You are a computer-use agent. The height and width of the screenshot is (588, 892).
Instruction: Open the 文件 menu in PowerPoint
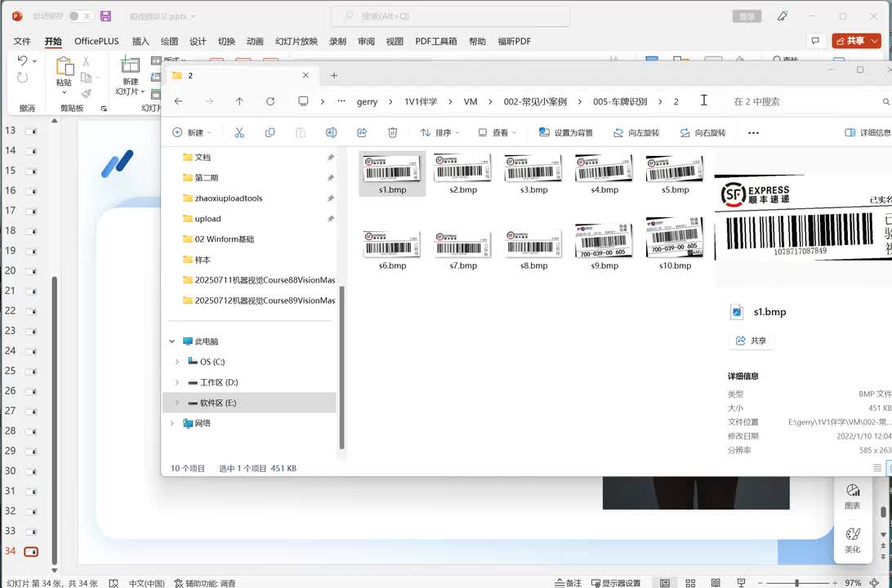point(22,41)
